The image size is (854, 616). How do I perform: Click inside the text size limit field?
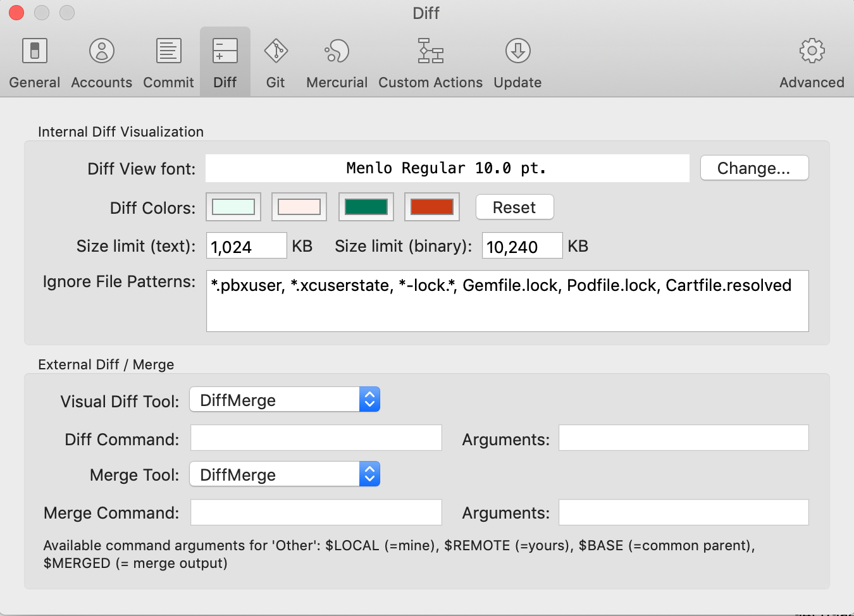[x=245, y=246]
